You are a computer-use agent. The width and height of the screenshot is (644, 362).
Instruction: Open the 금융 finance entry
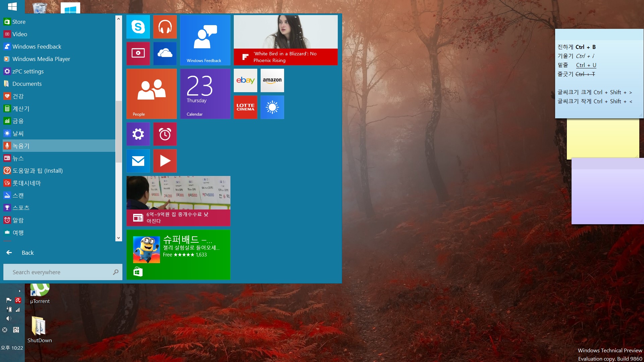(59, 121)
